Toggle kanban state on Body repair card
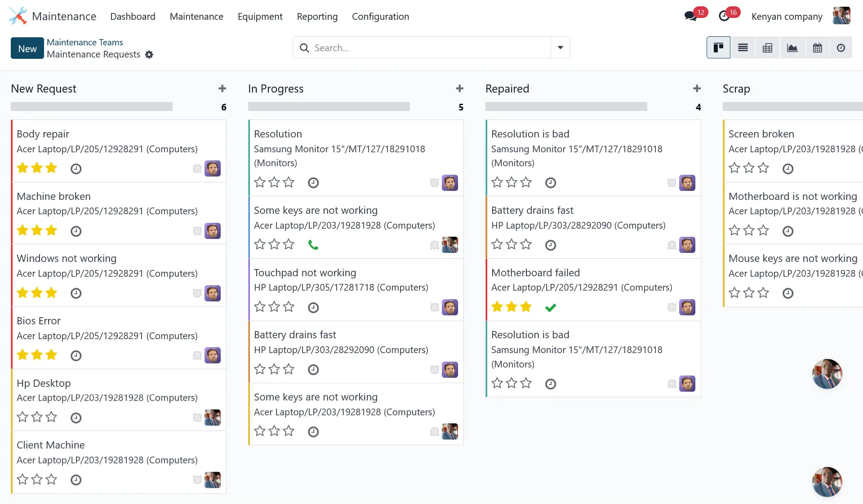The height and width of the screenshot is (504, 863). tap(197, 168)
